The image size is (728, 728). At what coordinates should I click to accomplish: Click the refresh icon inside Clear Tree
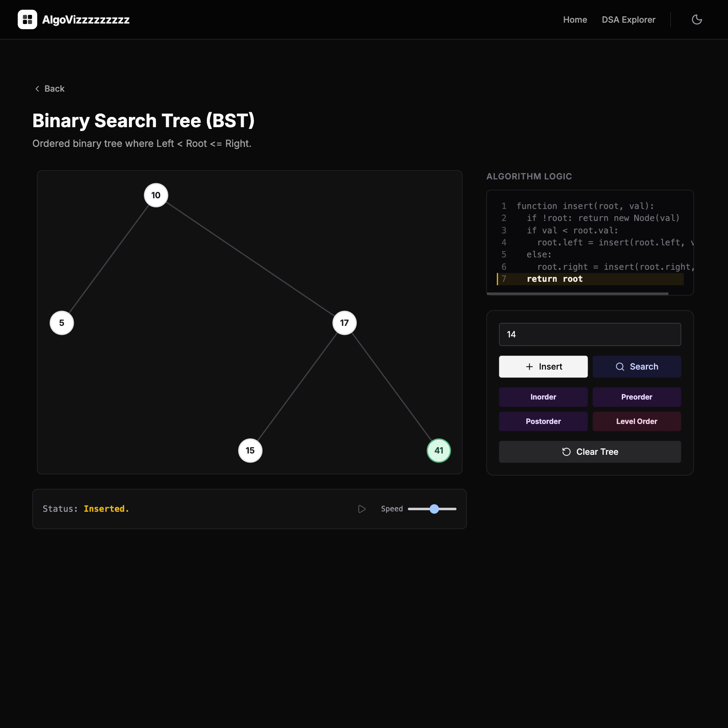click(x=567, y=451)
